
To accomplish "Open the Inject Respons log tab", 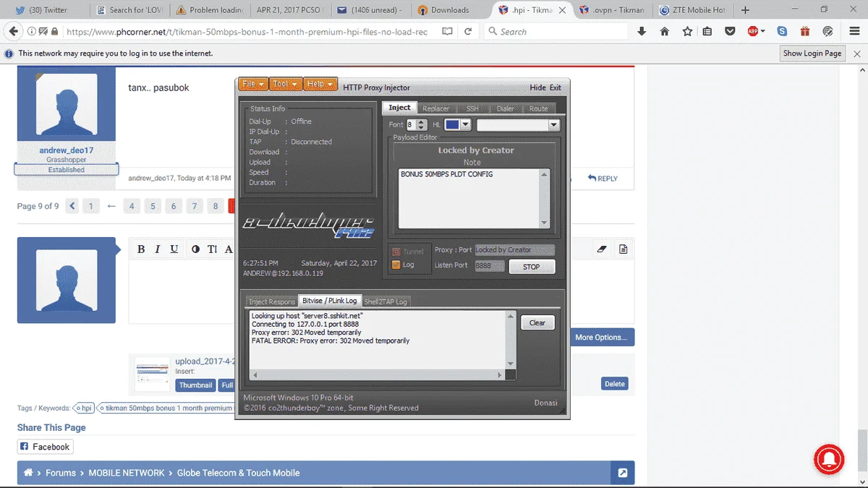I will pos(272,301).
